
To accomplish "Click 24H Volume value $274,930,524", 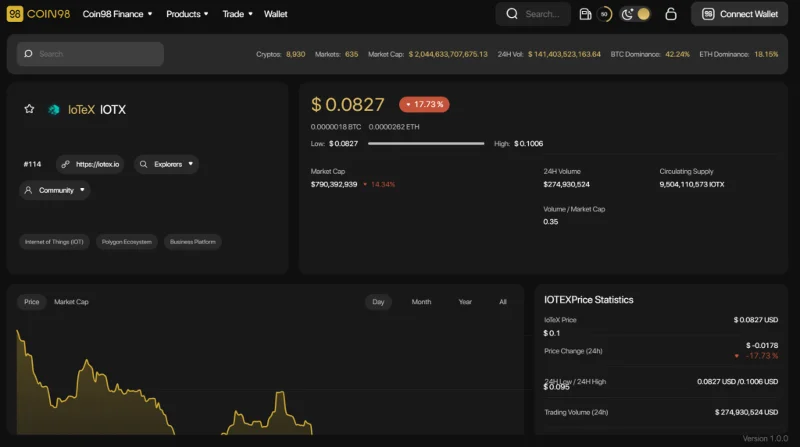I will point(566,184).
